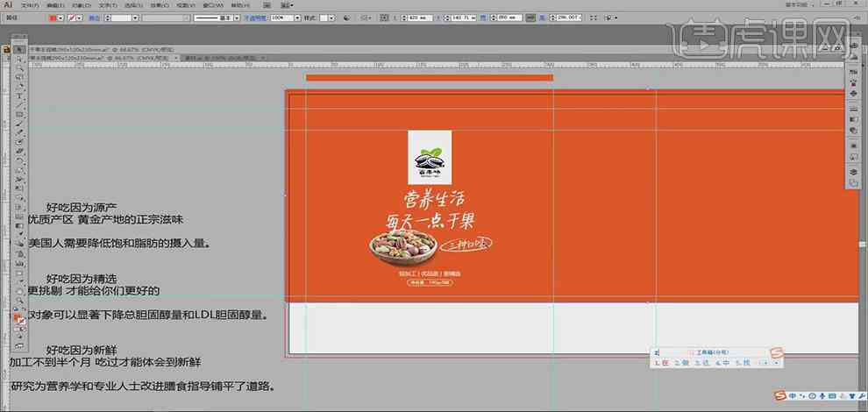The width and height of the screenshot is (868, 412).
Task: Click the Stroke swatch in control bar
Action: tap(71, 18)
